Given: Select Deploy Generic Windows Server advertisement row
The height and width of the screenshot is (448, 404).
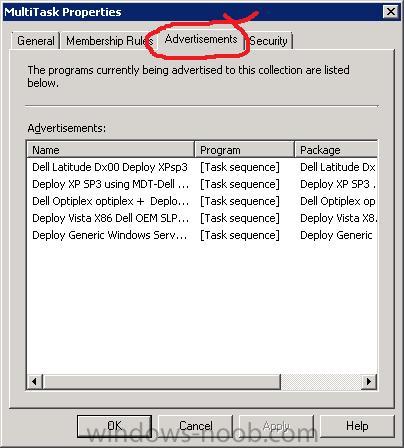Looking at the screenshot, I should coord(202,235).
